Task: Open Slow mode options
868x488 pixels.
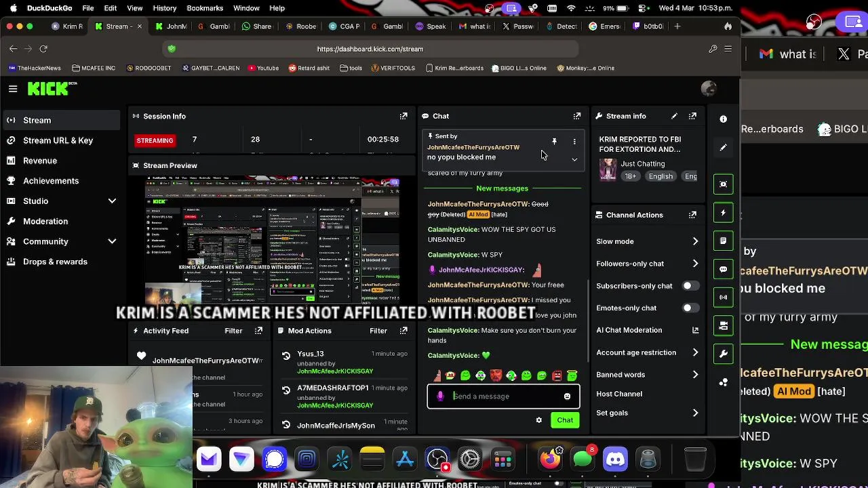Action: (x=647, y=241)
